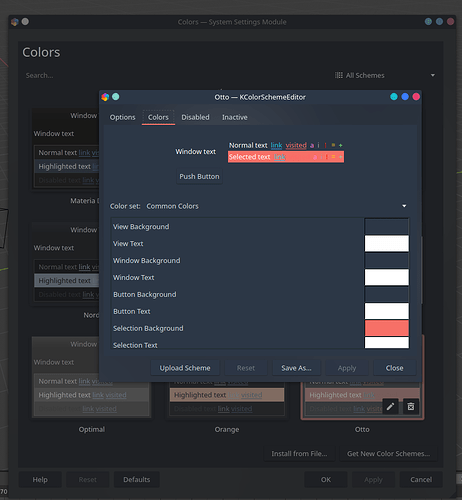Click the grey pin button in System Settings title bar
The width and height of the screenshot is (462, 500).
pos(25,22)
